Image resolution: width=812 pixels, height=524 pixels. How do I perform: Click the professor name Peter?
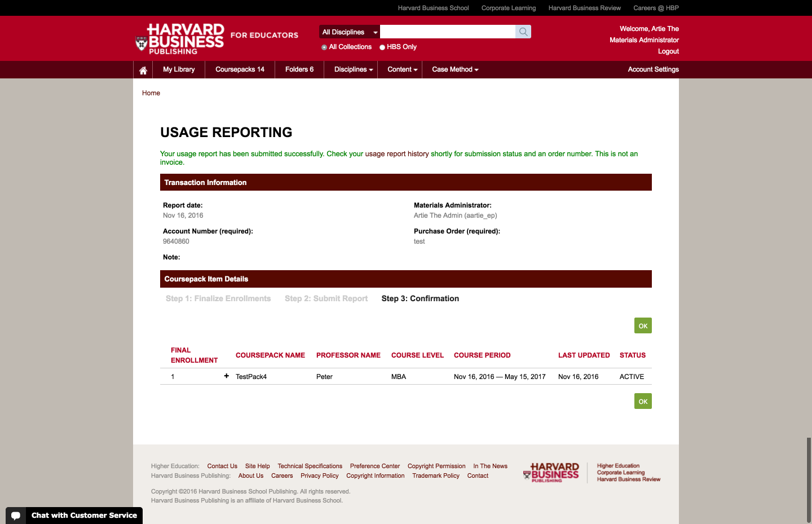point(324,377)
